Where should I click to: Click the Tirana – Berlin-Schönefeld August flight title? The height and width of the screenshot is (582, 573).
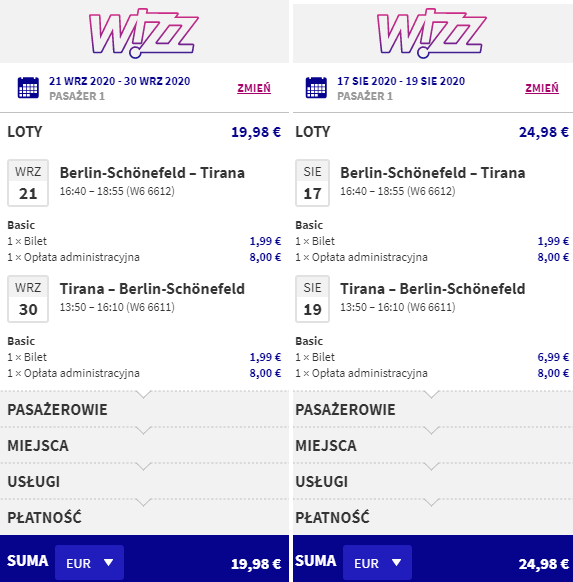[x=433, y=289]
